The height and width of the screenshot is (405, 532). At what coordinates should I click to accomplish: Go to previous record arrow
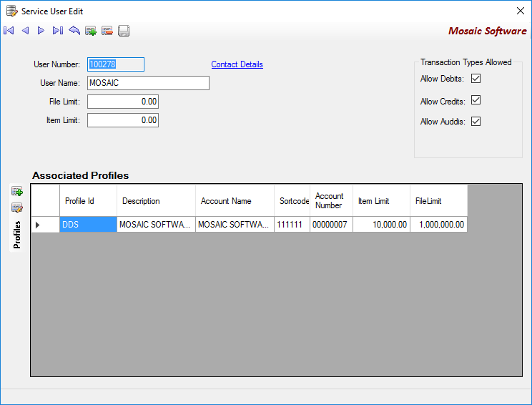[25, 31]
